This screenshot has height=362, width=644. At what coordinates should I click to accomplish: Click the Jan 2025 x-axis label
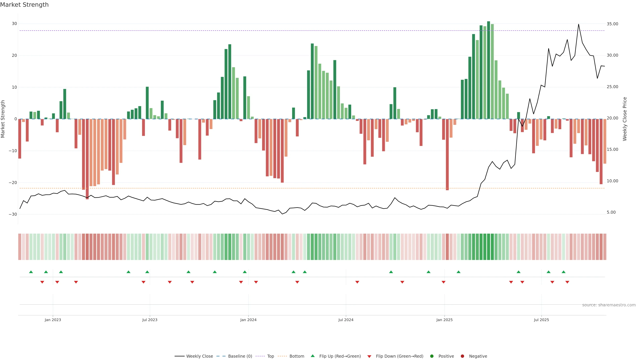click(444, 320)
